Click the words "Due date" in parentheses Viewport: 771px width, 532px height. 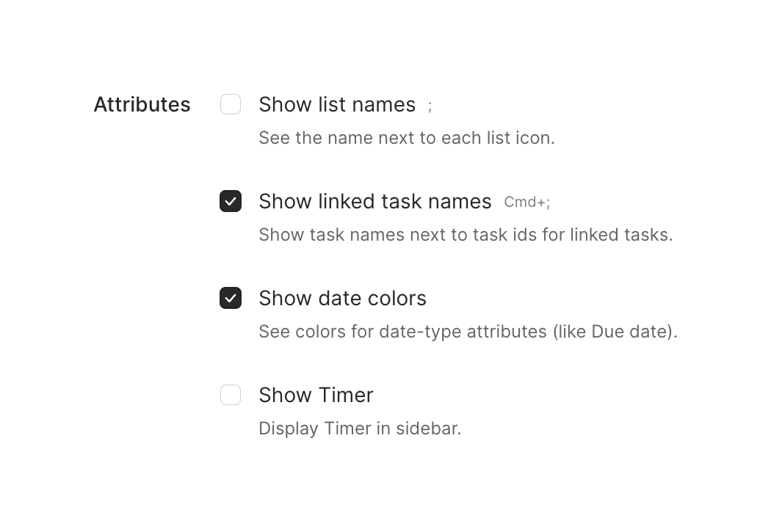coord(630,332)
